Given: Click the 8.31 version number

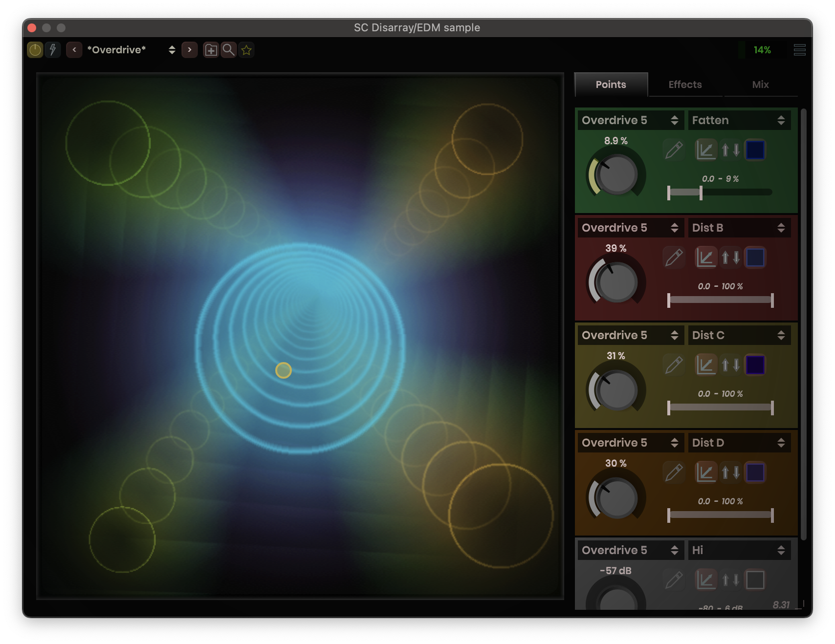Looking at the screenshot, I should (781, 604).
